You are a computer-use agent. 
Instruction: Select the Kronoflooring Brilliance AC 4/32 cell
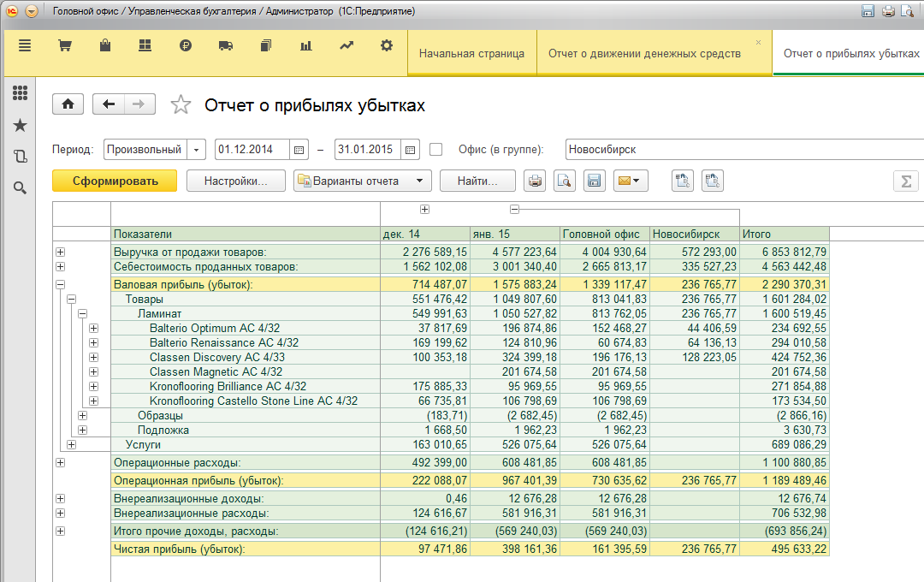[x=246, y=386]
